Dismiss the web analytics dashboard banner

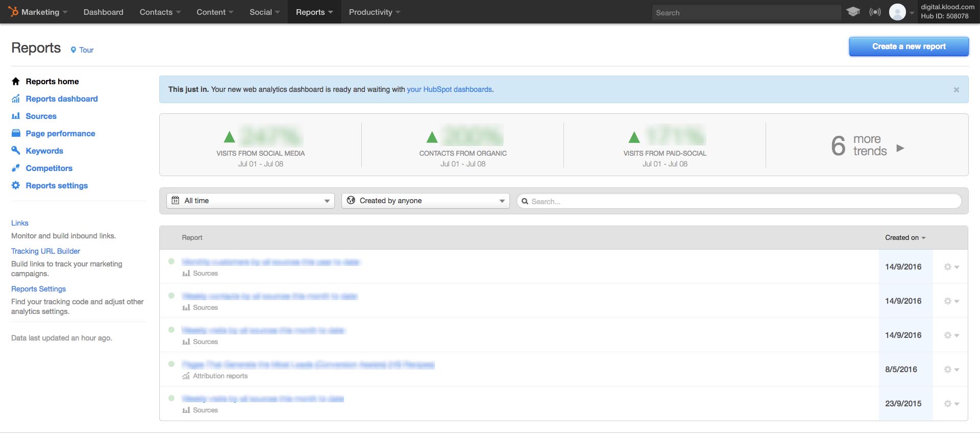(956, 90)
